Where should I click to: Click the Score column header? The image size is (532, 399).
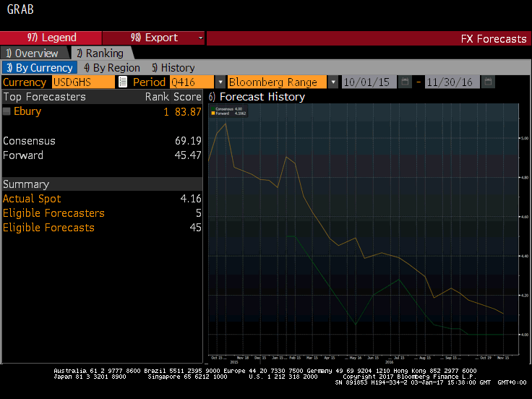(188, 97)
